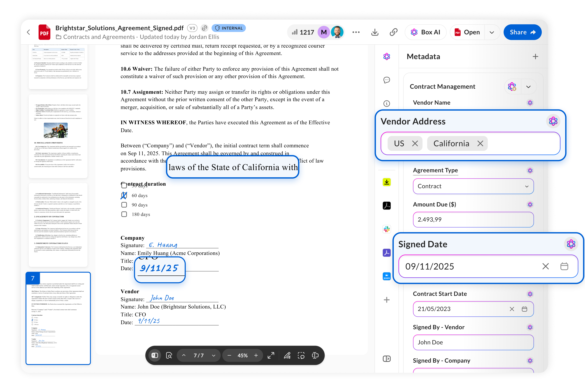
Task: Click the AI icon beside Signed By - Vendor
Action: click(x=530, y=327)
